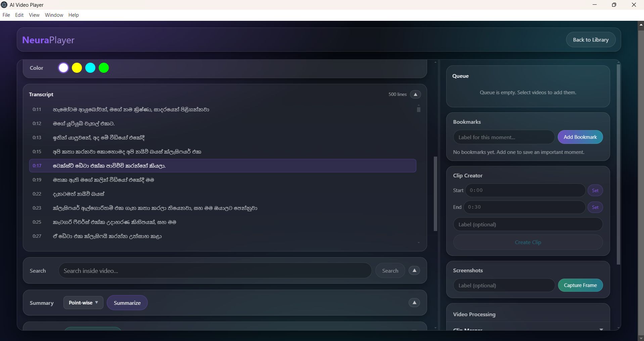Image resolution: width=644 pixels, height=341 pixels.
Task: Click the Search button
Action: point(390,271)
